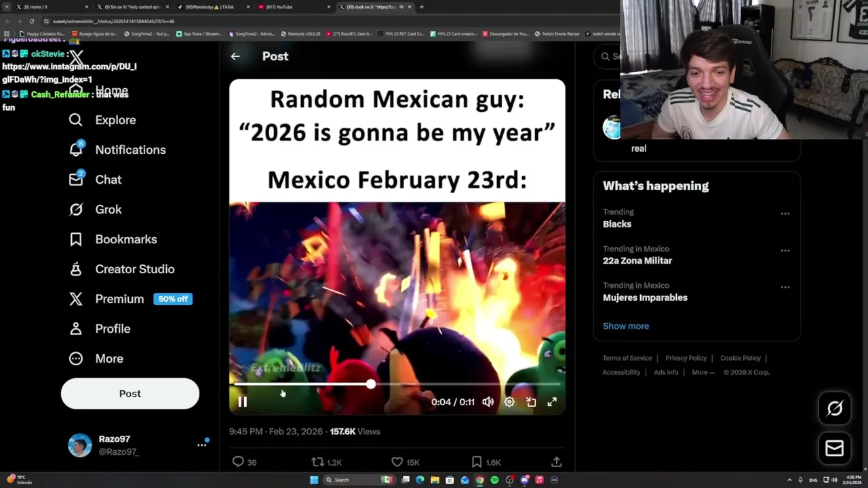Bookmark the post with 1.6K bookmarks

point(486,462)
